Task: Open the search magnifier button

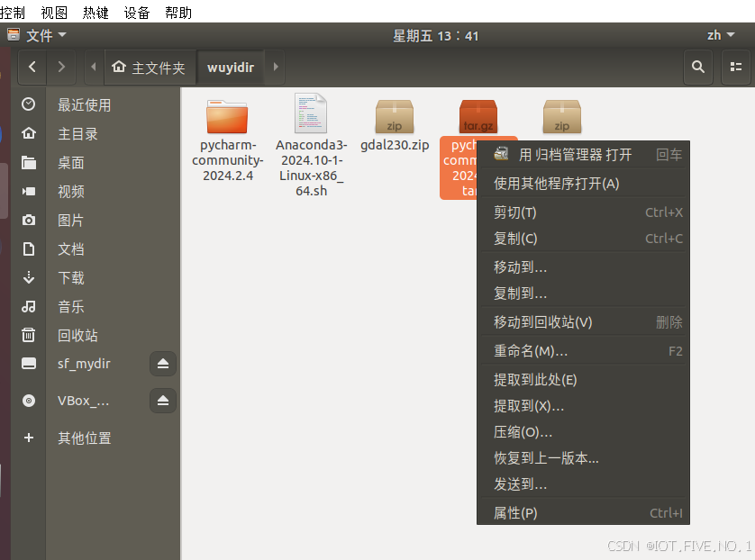Action: (x=698, y=67)
